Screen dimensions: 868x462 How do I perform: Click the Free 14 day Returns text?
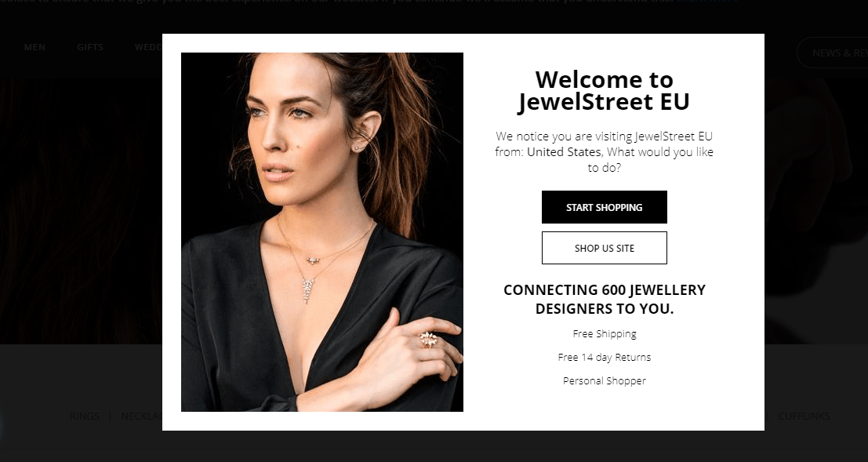click(605, 358)
